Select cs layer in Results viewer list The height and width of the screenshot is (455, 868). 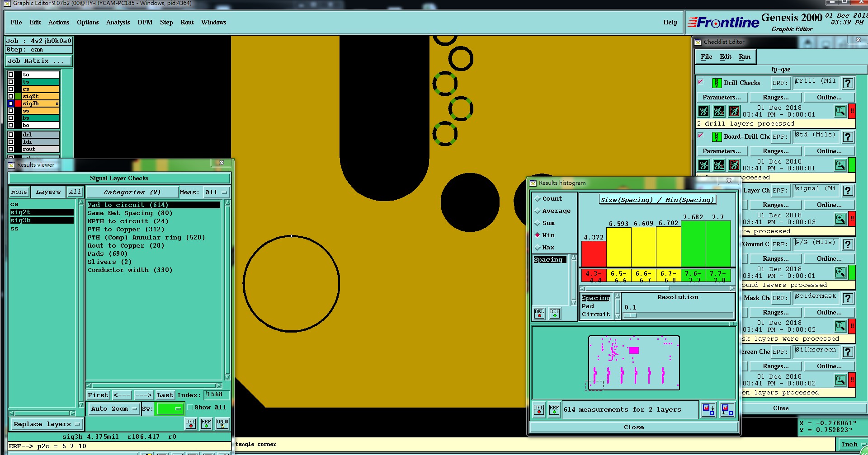click(x=42, y=204)
